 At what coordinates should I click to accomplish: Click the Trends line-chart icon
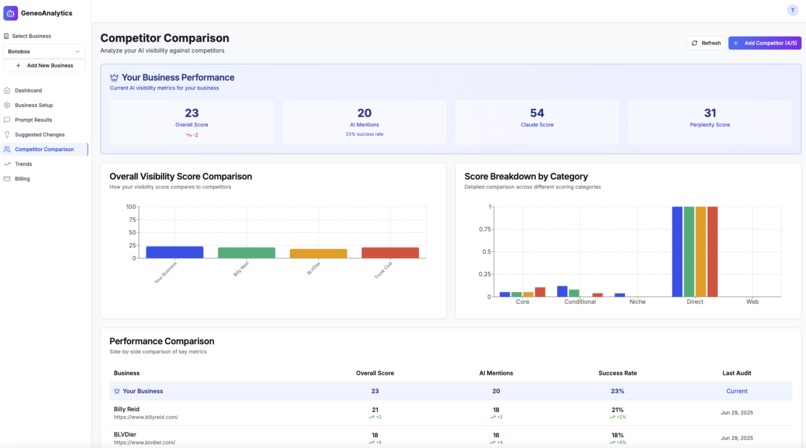pos(7,164)
